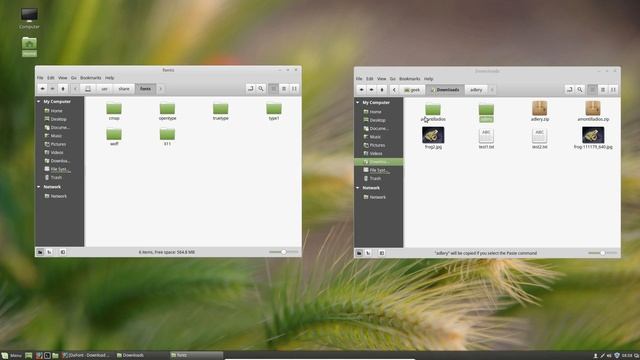Click the 'adlery' path button

[476, 90]
